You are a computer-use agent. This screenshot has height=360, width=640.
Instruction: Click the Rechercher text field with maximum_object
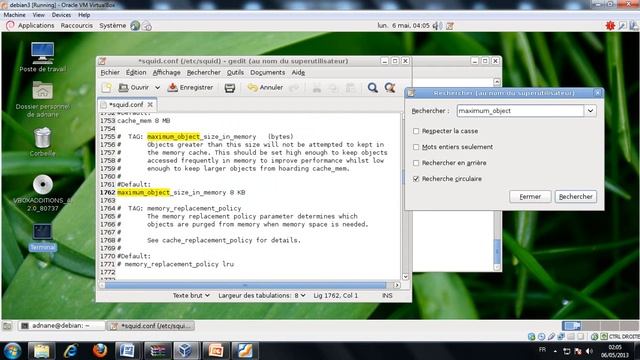coord(520,111)
